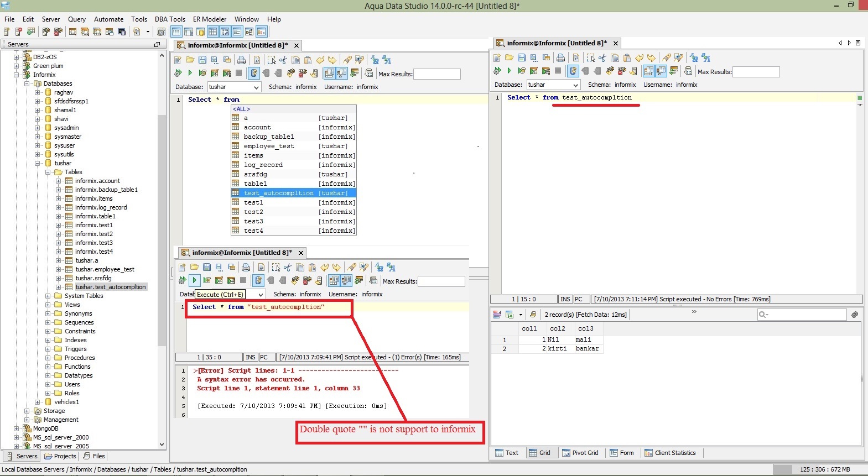Click Save disk icon in top-left query window
The image size is (868, 476).
click(202, 60)
